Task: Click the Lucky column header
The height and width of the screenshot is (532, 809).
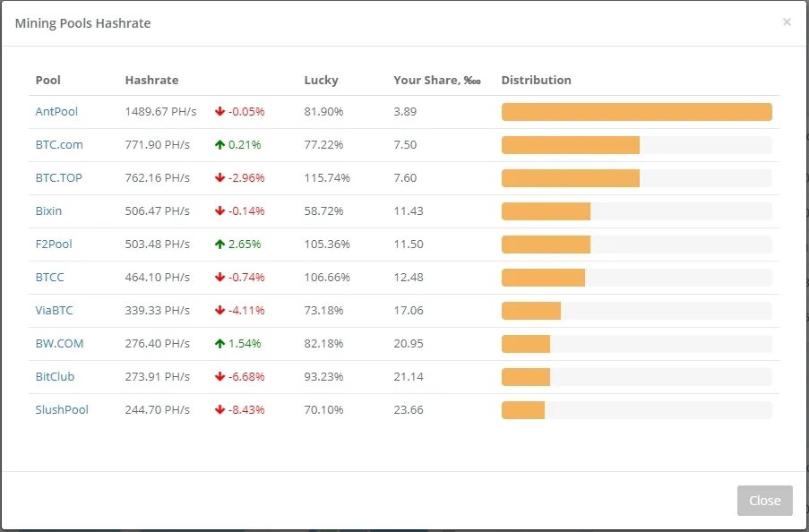Action: tap(321, 81)
